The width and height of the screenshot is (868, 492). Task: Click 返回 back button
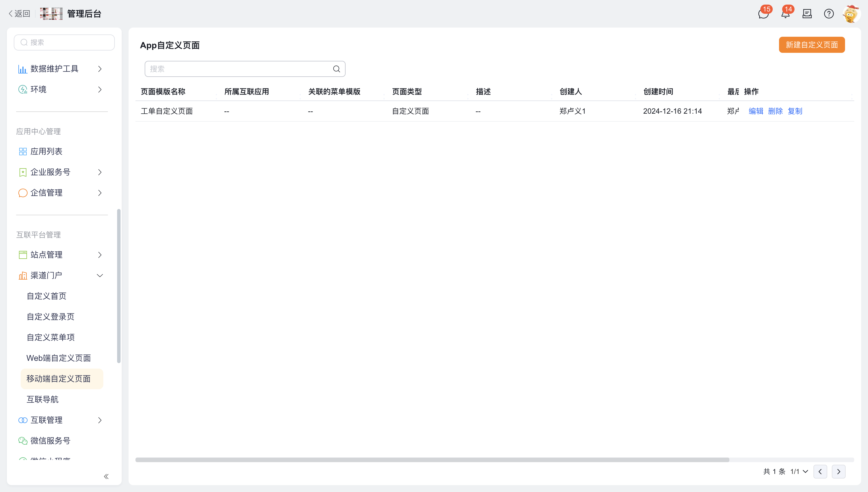[19, 14]
